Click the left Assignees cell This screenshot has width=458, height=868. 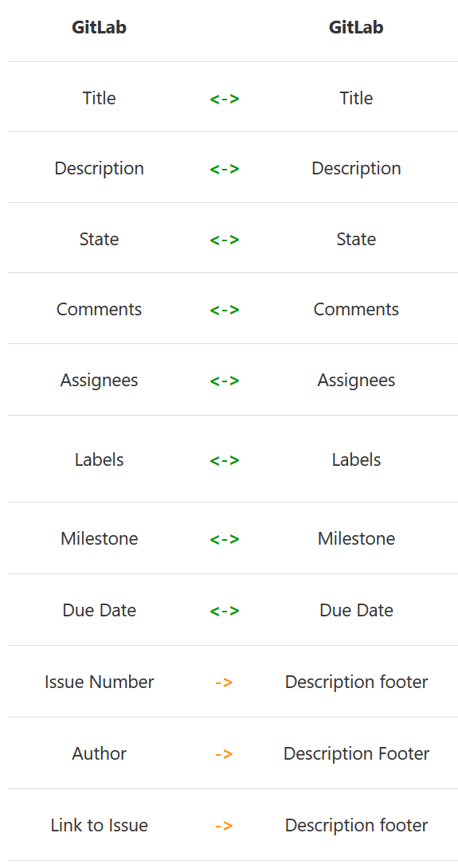[99, 380]
